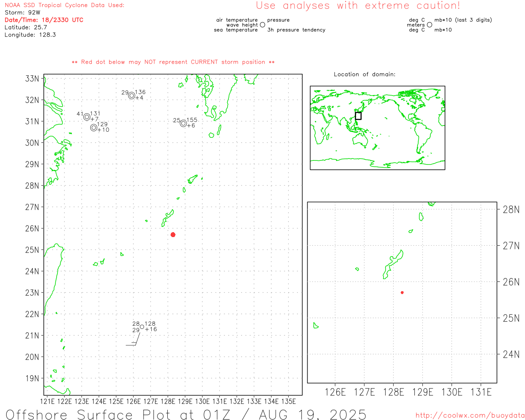This screenshot has width=525, height=420.
Task: Click 'mb*10 (last 3 digits)' legend text
Action: click(463, 20)
